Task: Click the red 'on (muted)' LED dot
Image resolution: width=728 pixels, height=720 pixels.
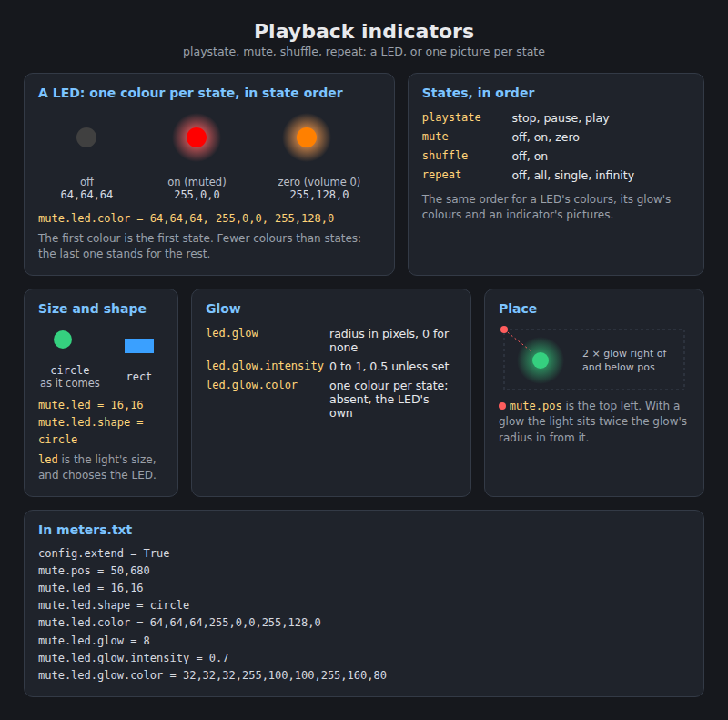Action: 197,137
